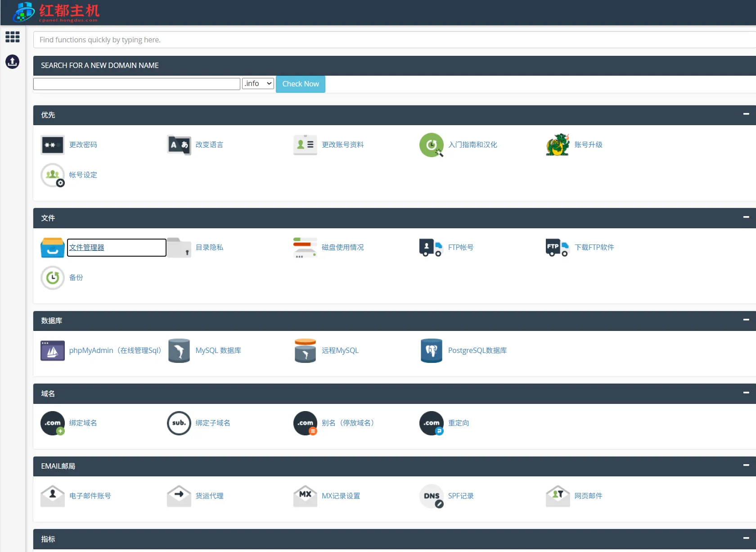Open the 入门指南和汉化 link
756x552 pixels.
click(x=472, y=145)
